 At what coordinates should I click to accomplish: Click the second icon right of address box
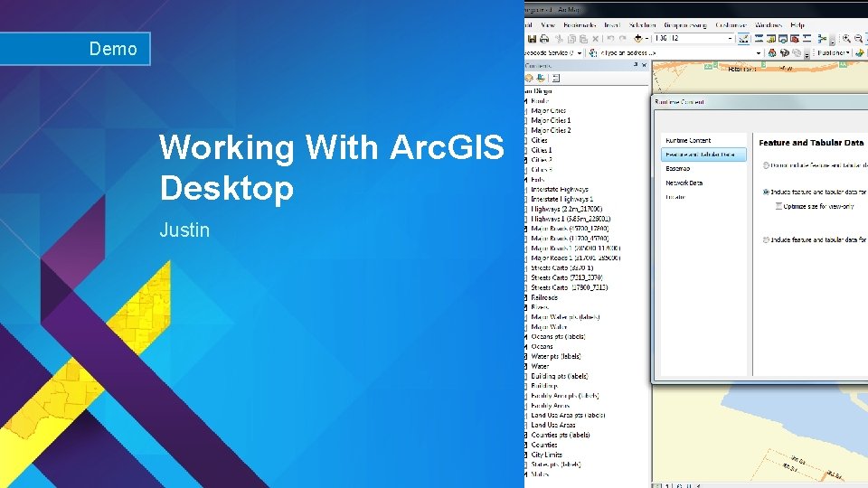785,53
